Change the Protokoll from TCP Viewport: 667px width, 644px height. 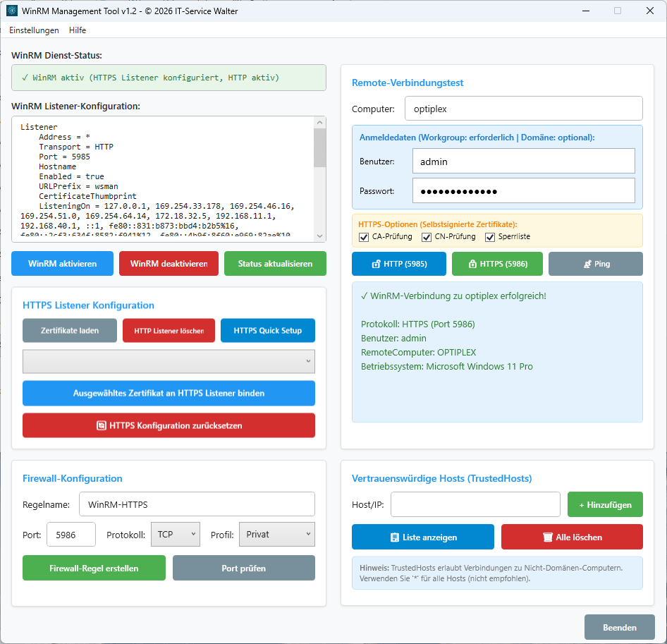click(175, 535)
